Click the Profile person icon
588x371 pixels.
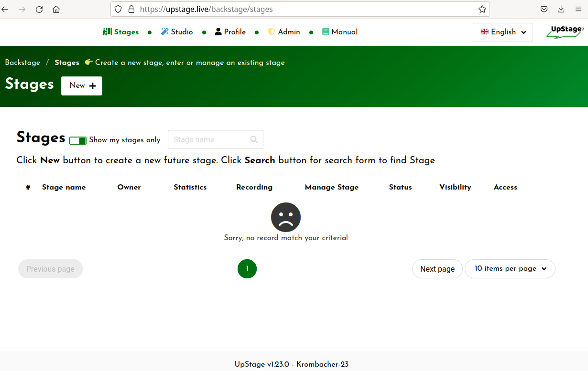click(x=218, y=32)
